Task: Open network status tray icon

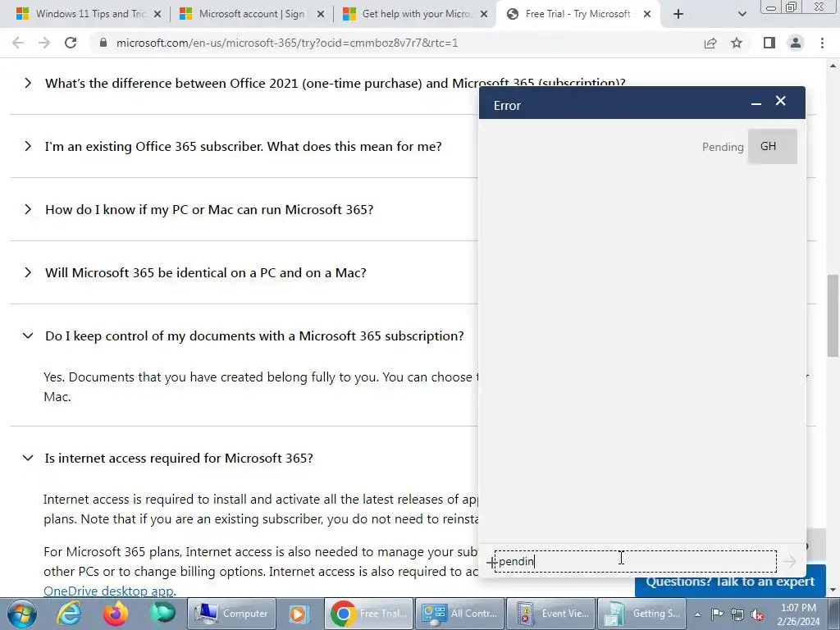Action: tap(737, 614)
